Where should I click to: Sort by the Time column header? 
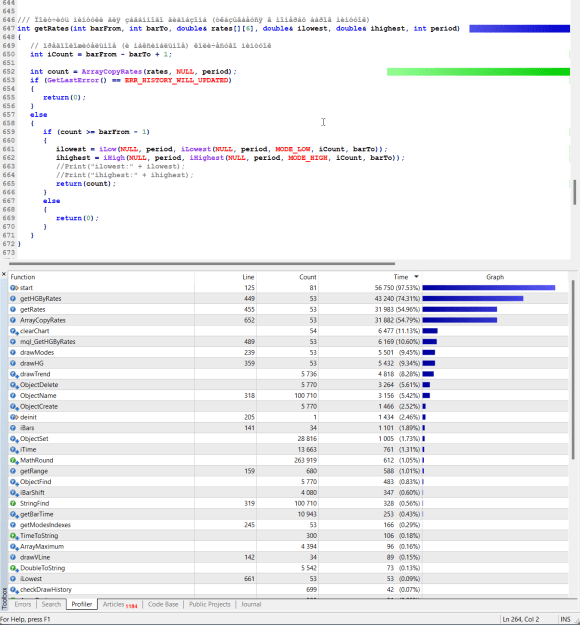(x=371, y=277)
